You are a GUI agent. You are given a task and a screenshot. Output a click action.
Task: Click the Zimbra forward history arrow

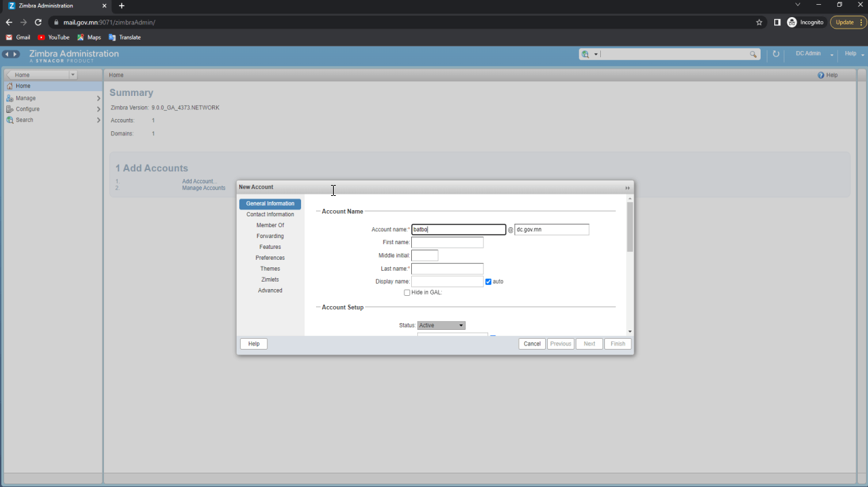pyautogui.click(x=16, y=54)
